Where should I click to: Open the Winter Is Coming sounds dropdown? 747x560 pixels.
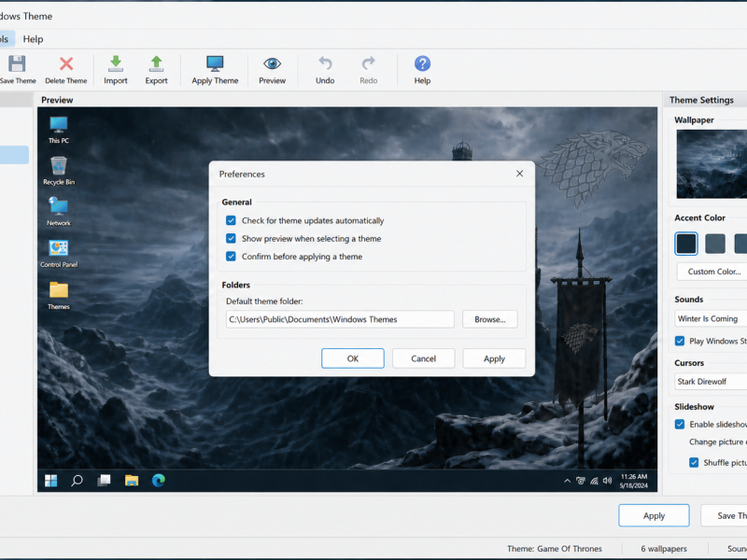711,318
